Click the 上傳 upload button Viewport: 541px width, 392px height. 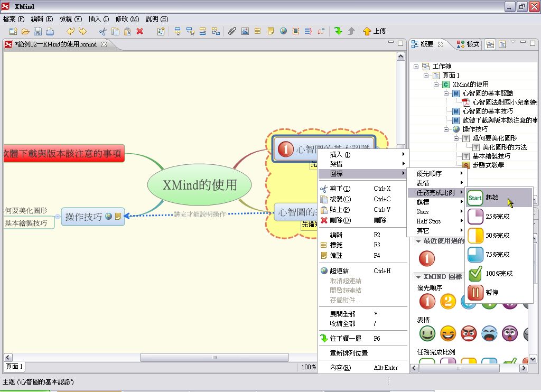[375, 31]
